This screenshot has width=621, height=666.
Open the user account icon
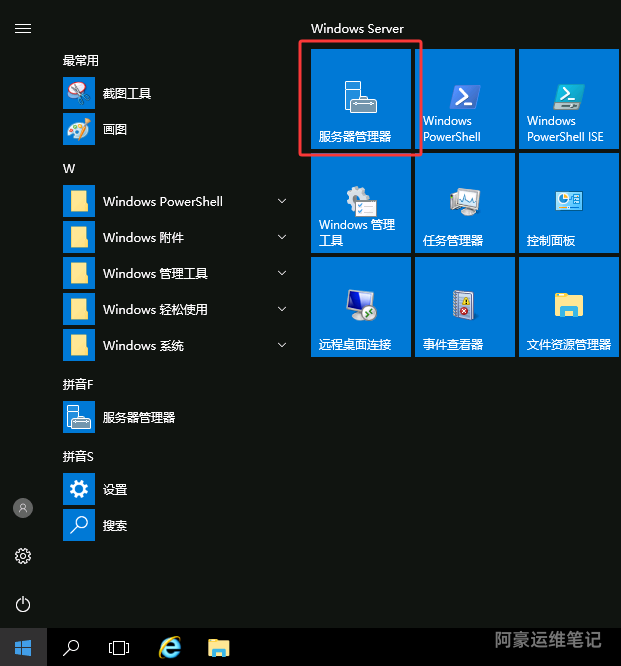click(23, 508)
